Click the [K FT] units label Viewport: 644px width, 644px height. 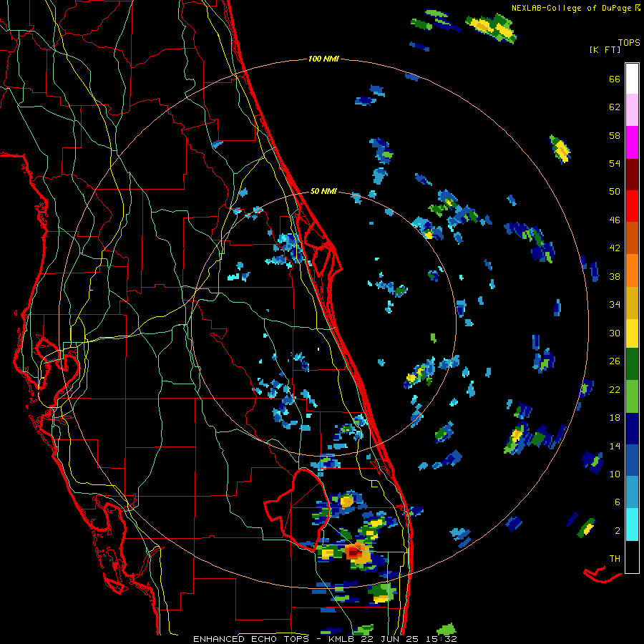(605, 50)
